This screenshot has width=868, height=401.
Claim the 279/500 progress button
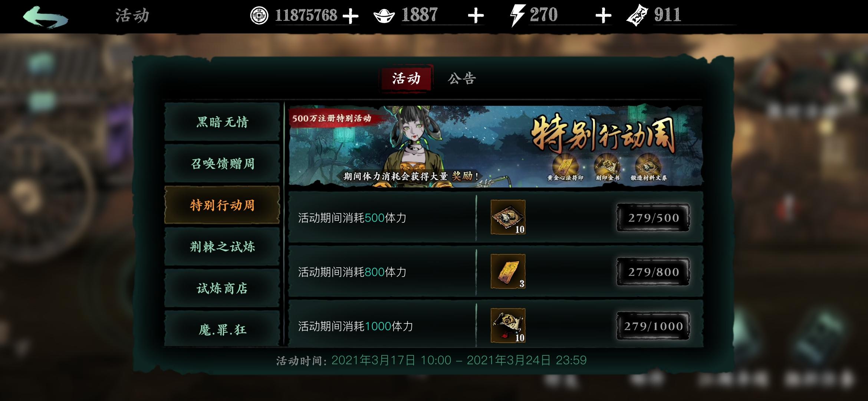[653, 218]
